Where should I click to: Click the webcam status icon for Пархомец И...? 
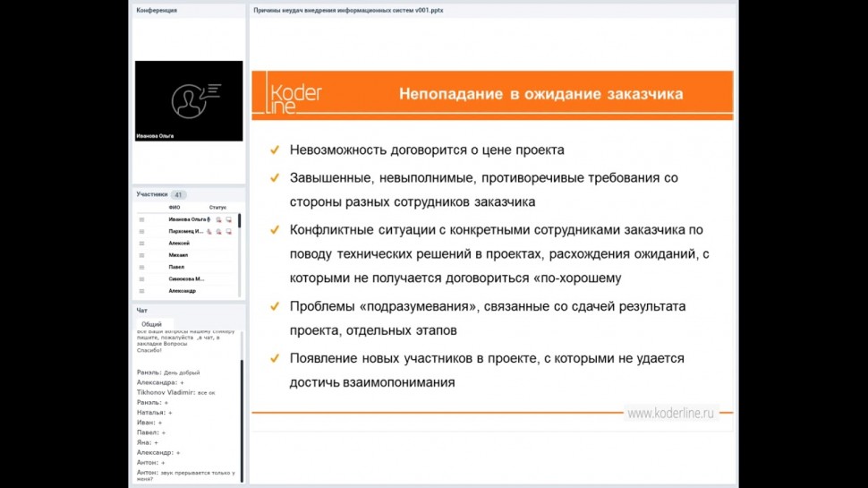(218, 231)
